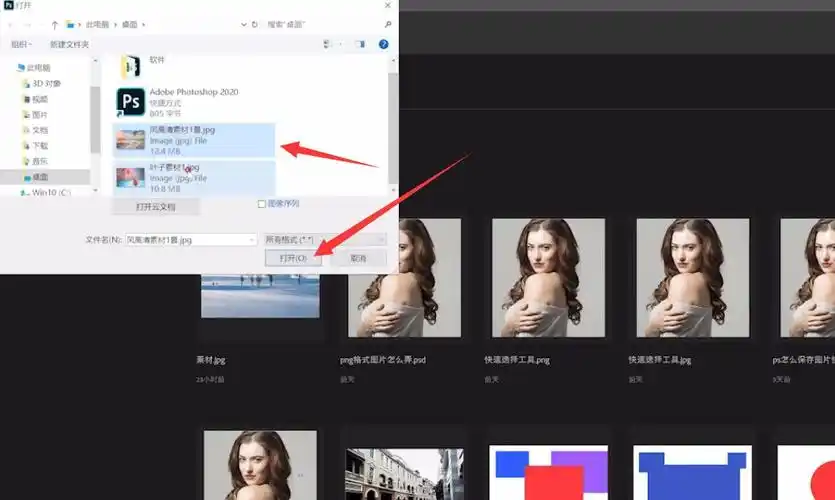Open the street buildings photo thumbnail in Photoshop
The width and height of the screenshot is (835, 500).
[405, 474]
